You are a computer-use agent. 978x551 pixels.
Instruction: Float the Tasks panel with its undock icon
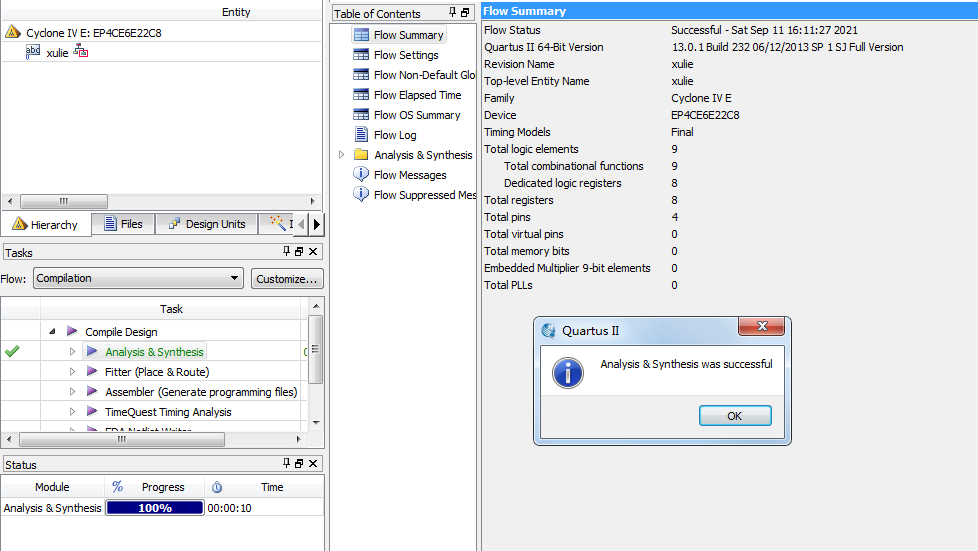click(x=299, y=252)
